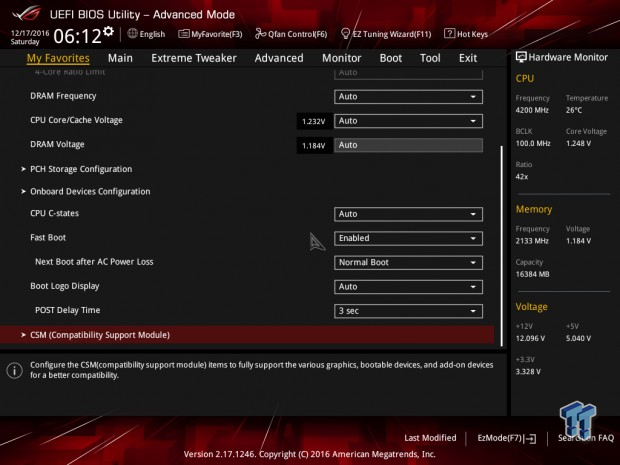Switch to the Monitor tab
The height and width of the screenshot is (465, 620).
coord(341,58)
